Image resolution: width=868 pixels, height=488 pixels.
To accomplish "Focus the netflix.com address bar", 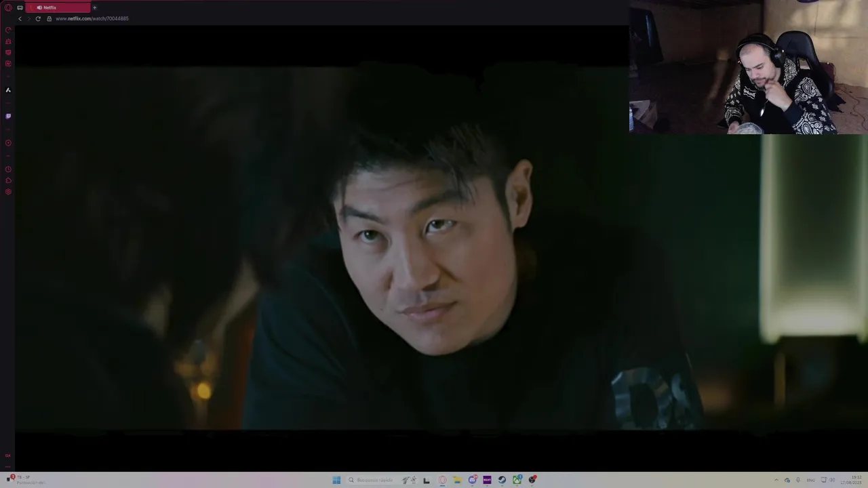I will 92,18.
